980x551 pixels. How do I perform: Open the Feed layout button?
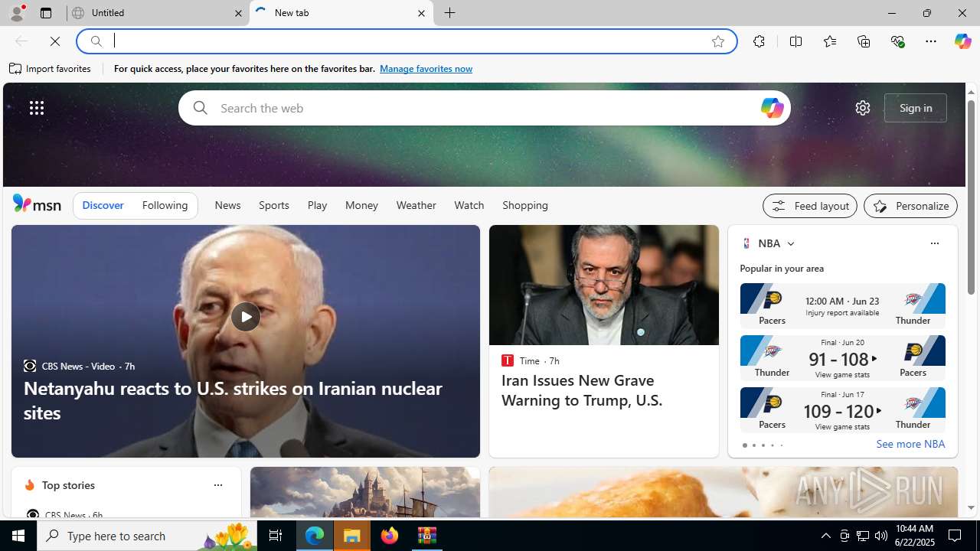809,206
